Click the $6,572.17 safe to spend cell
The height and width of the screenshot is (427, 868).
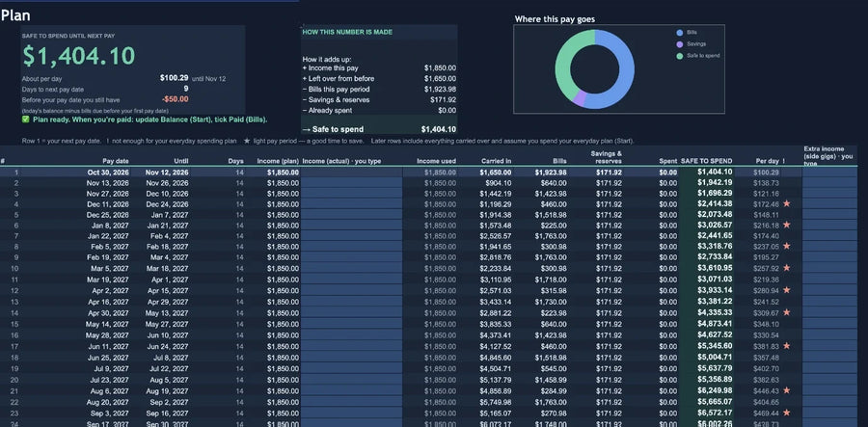715,413
